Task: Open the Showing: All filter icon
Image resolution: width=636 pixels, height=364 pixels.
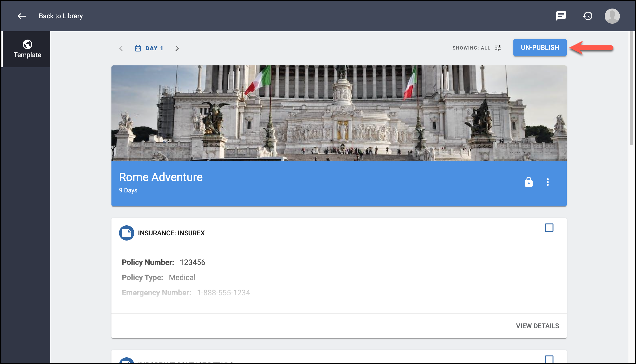Action: click(x=498, y=48)
